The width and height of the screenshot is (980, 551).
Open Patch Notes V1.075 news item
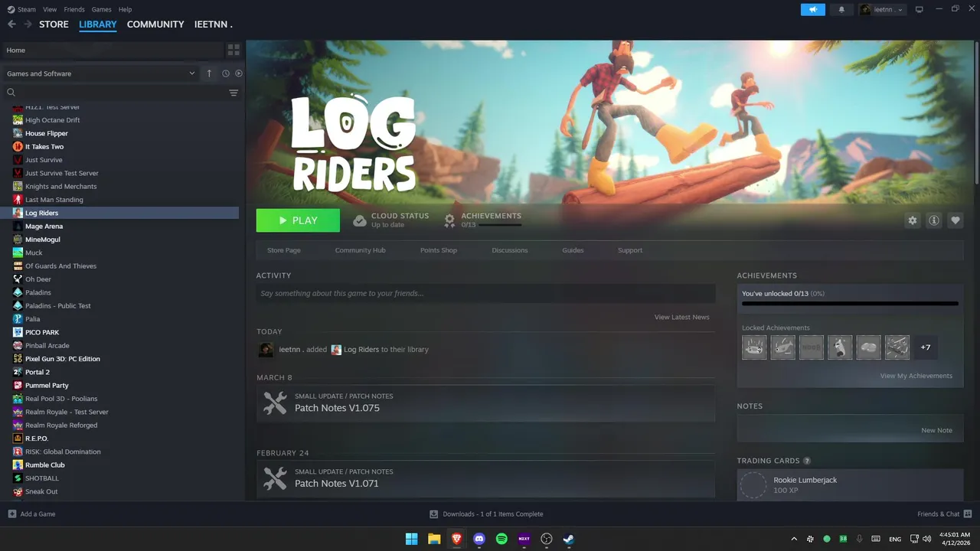click(485, 403)
